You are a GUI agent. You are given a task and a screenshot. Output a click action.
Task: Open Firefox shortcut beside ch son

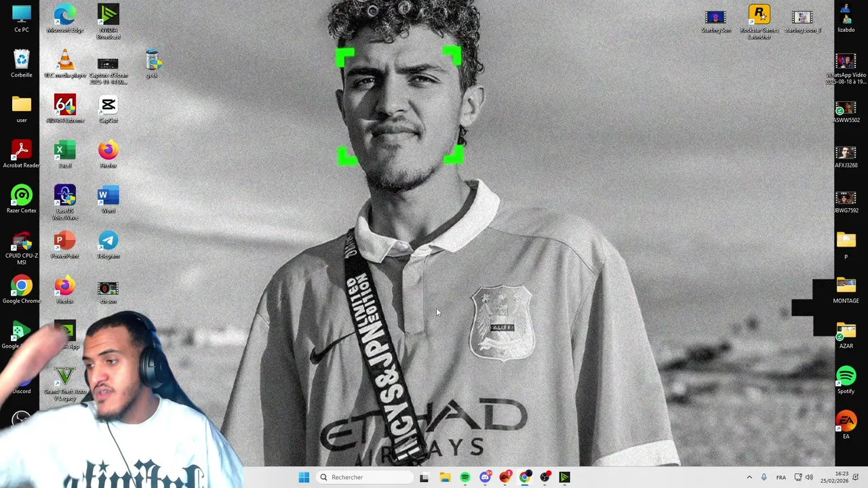pyautogui.click(x=65, y=289)
